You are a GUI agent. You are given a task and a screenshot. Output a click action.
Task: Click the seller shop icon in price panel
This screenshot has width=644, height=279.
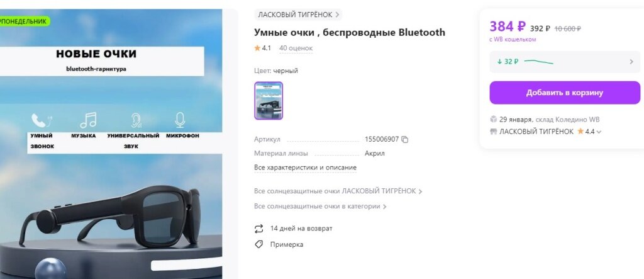pos(493,132)
